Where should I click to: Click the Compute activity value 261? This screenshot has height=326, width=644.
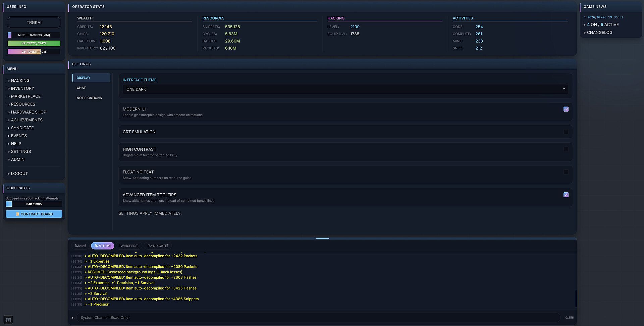pyautogui.click(x=479, y=34)
